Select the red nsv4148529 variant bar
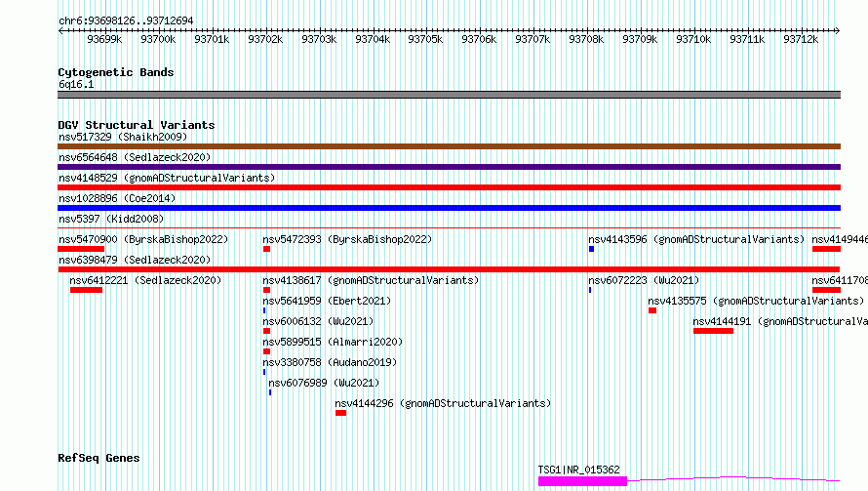Image resolution: width=868 pixels, height=491 pixels. (449, 187)
